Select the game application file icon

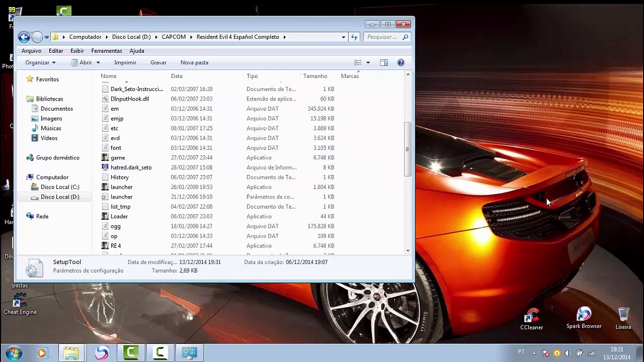tap(105, 158)
